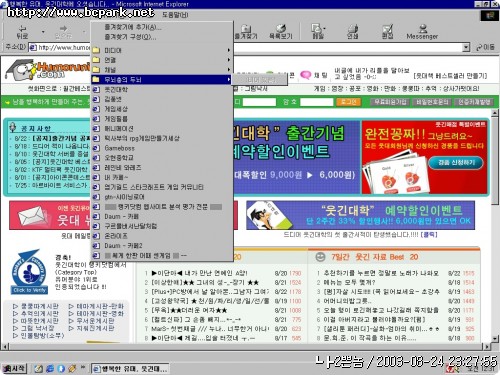The height and width of the screenshot is (375, 500).
Task: Click the ID input field in login bar
Action: [259, 102]
